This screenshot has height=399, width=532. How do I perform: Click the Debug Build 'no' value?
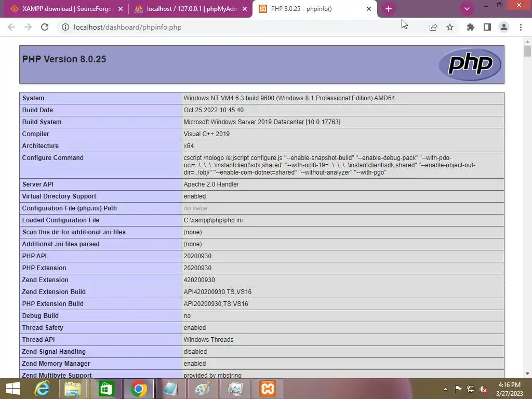187,316
